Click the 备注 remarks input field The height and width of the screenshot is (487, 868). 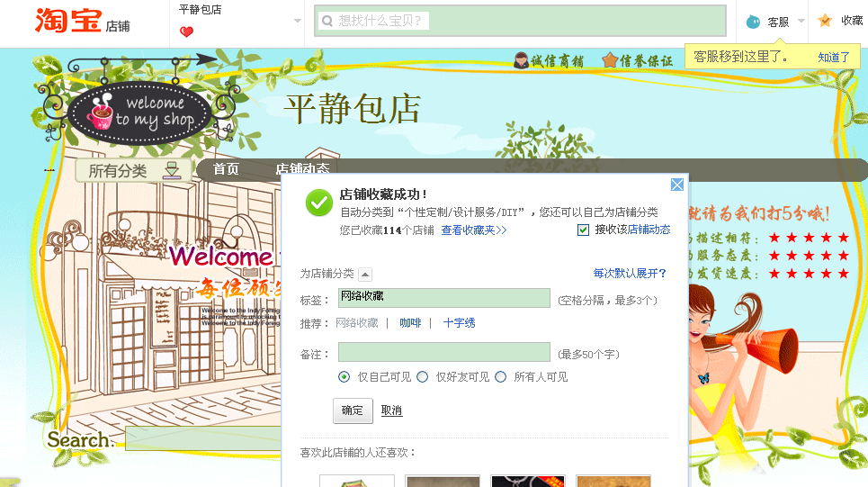click(x=444, y=352)
